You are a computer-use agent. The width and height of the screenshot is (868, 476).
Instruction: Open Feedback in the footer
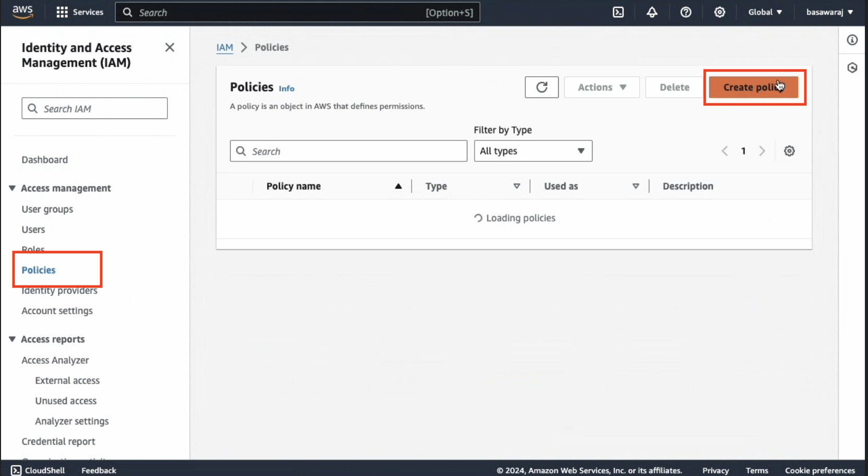[x=99, y=470]
